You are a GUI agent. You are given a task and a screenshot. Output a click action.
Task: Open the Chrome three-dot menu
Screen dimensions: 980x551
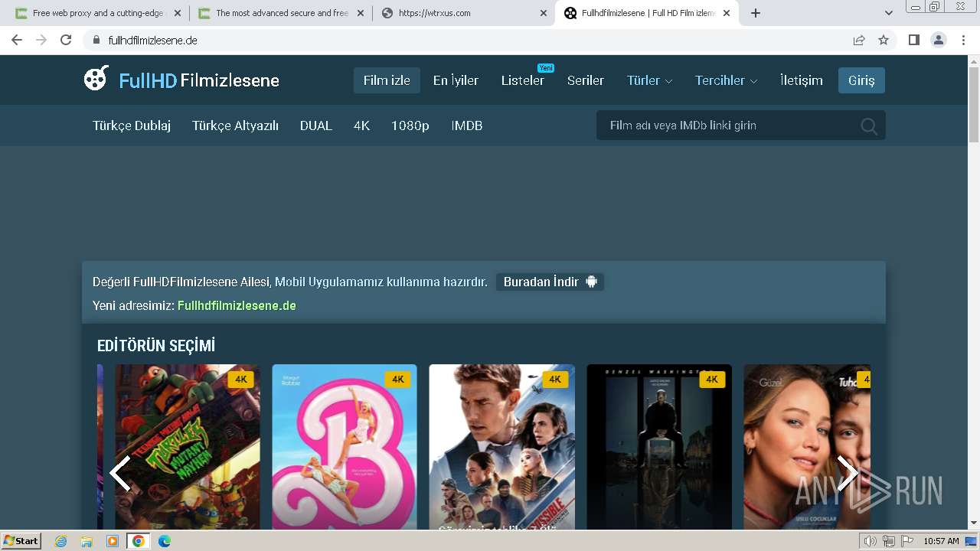click(x=963, y=40)
